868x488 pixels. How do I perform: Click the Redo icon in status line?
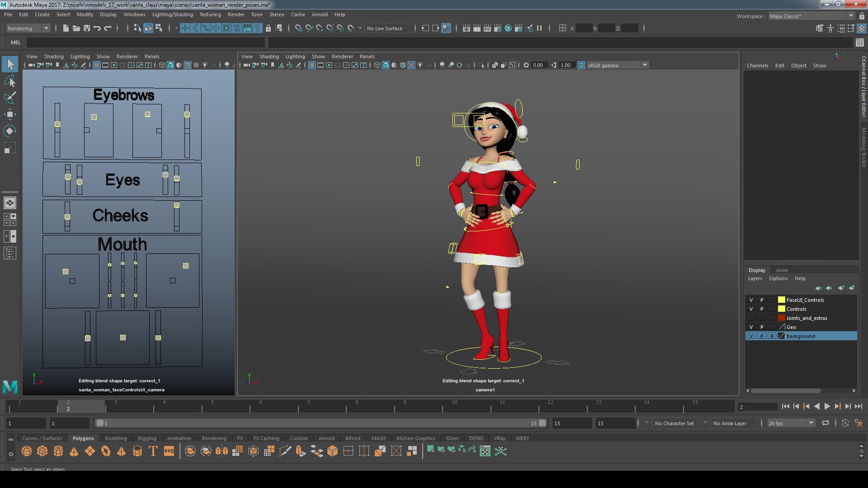tap(108, 28)
